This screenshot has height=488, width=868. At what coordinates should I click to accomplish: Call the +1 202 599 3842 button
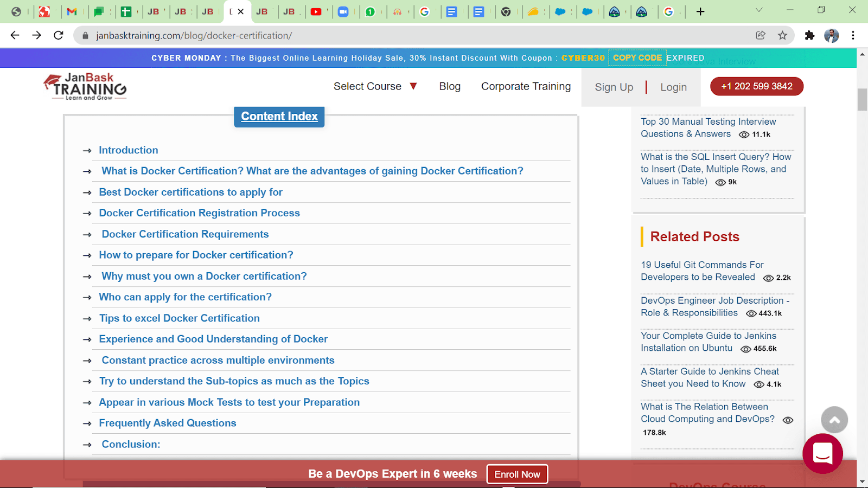pyautogui.click(x=756, y=86)
